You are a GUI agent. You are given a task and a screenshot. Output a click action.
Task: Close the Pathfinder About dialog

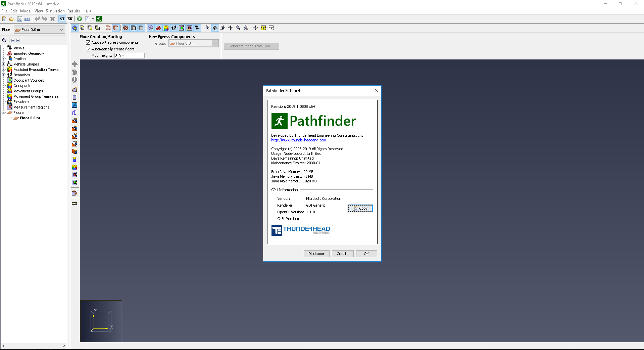click(376, 90)
